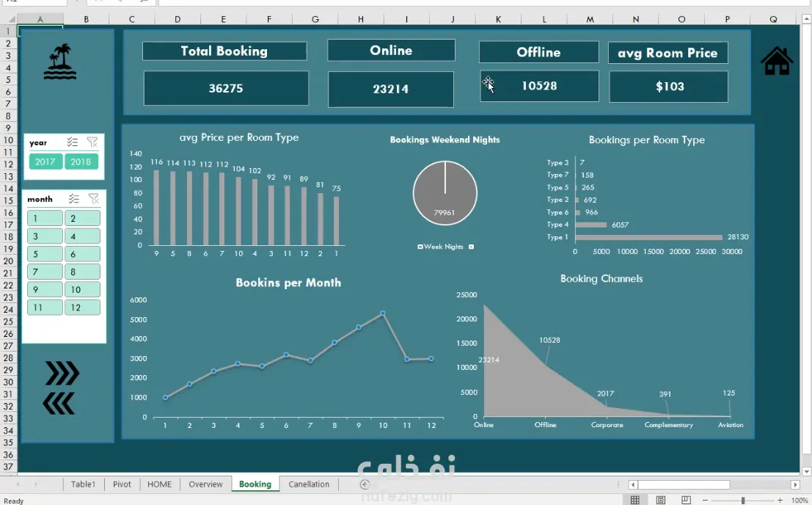
Task: Select month 11 in slicer
Action: (x=45, y=307)
